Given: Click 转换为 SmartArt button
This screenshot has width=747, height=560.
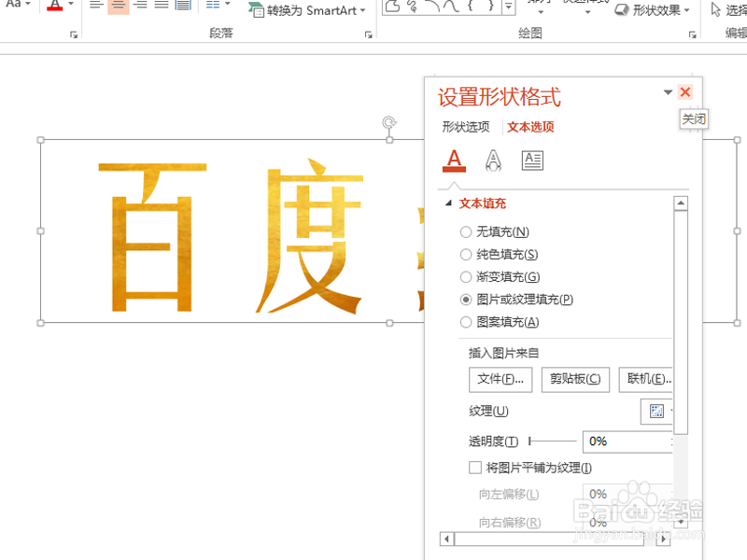Looking at the screenshot, I should coord(307,9).
